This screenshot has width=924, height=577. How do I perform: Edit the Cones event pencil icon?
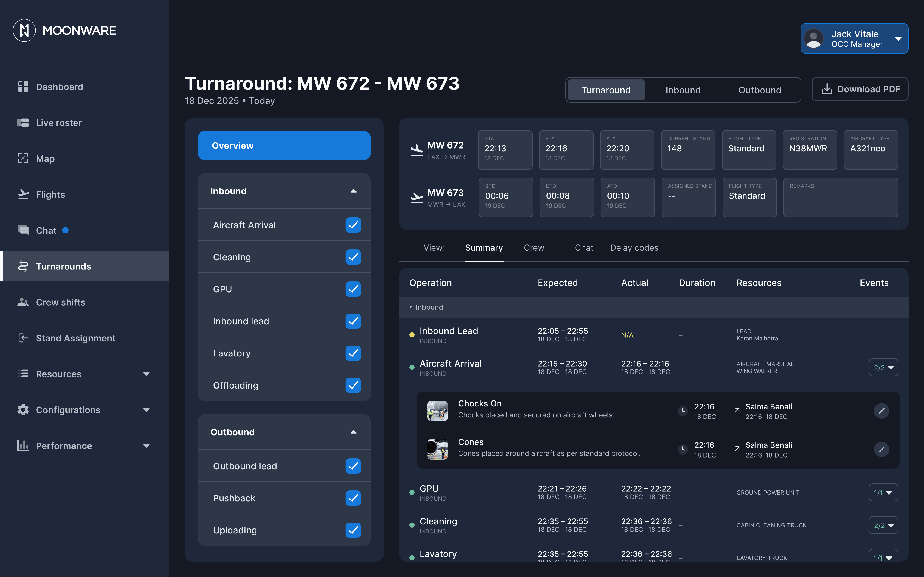pyautogui.click(x=881, y=449)
